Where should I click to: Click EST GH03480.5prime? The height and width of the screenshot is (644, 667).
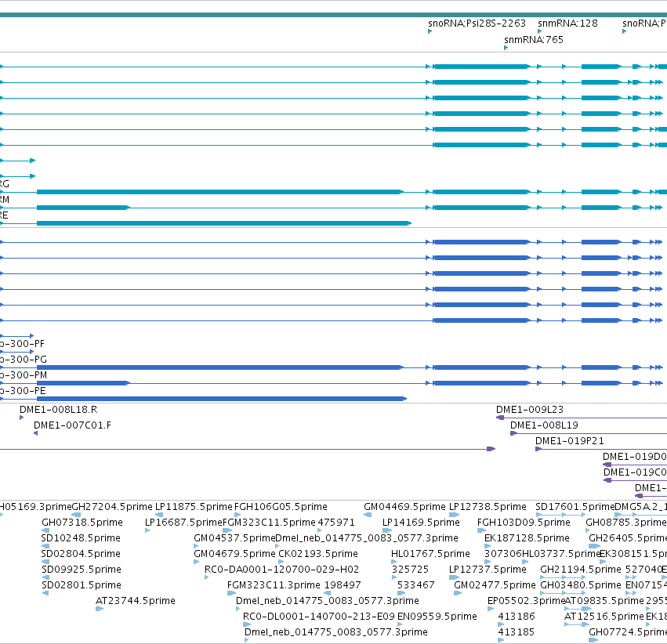(x=581, y=585)
